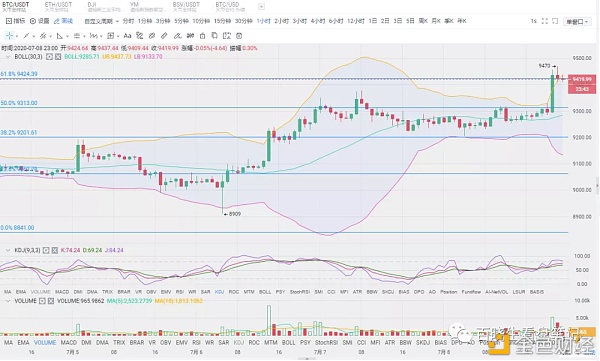
Task: Select RSI in the VOLUME panel indicator strip
Action: tap(196, 343)
